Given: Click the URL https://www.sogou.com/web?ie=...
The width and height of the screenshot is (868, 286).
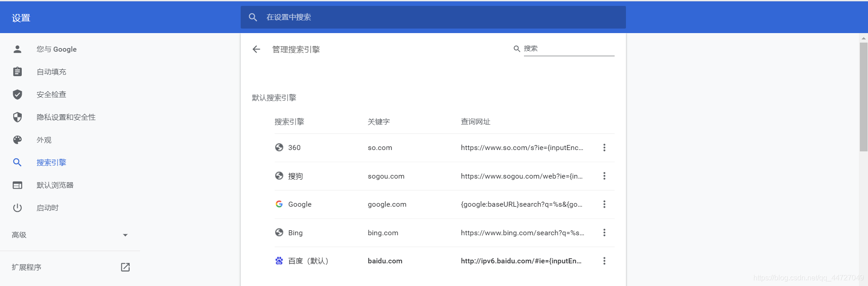Looking at the screenshot, I should (522, 176).
